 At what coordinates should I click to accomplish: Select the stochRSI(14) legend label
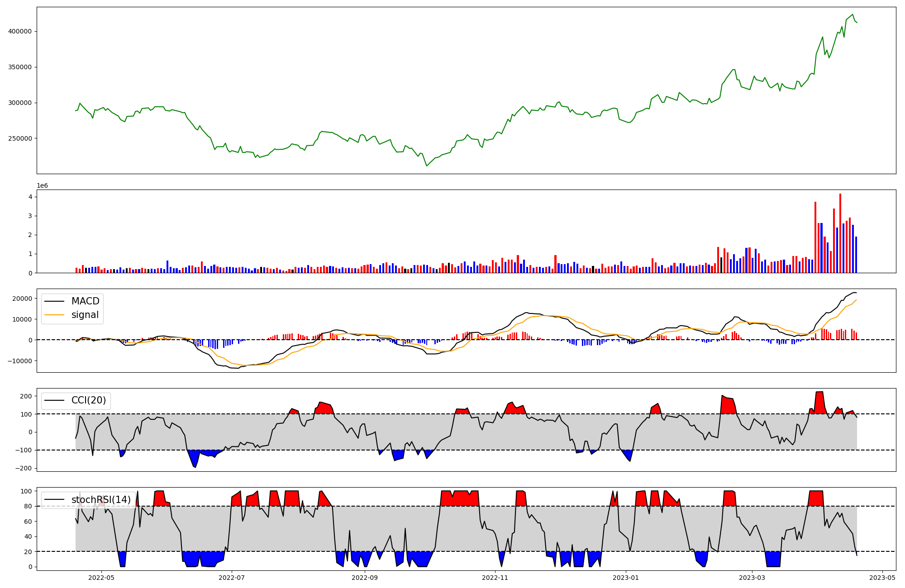[x=101, y=500]
